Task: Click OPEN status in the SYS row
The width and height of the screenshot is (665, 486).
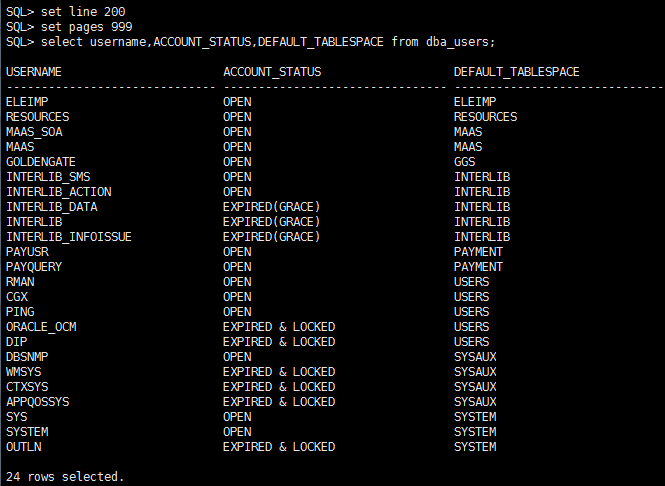Action: coord(237,417)
